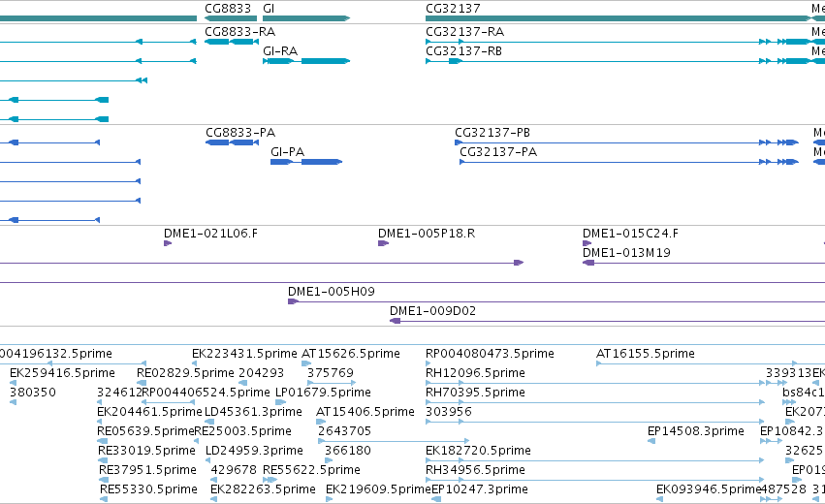Open EST EK223431.5prime
The height and width of the screenshot is (504, 825).
(x=244, y=354)
